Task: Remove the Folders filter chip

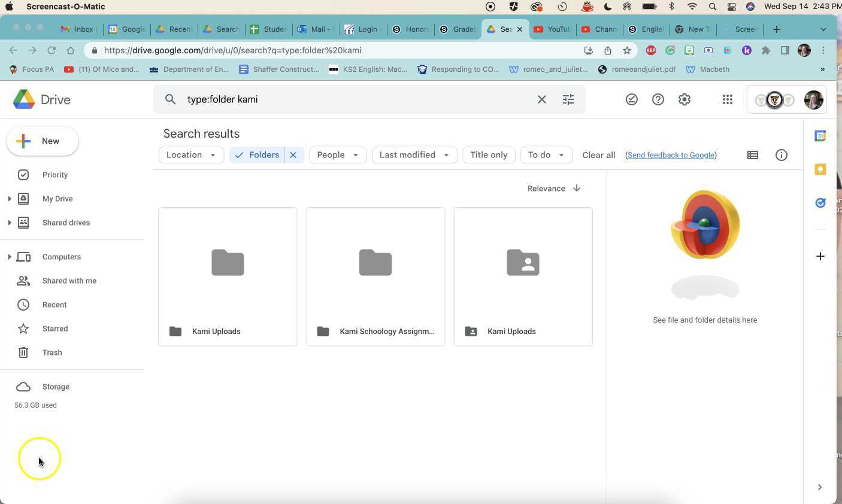Action: pos(293,155)
